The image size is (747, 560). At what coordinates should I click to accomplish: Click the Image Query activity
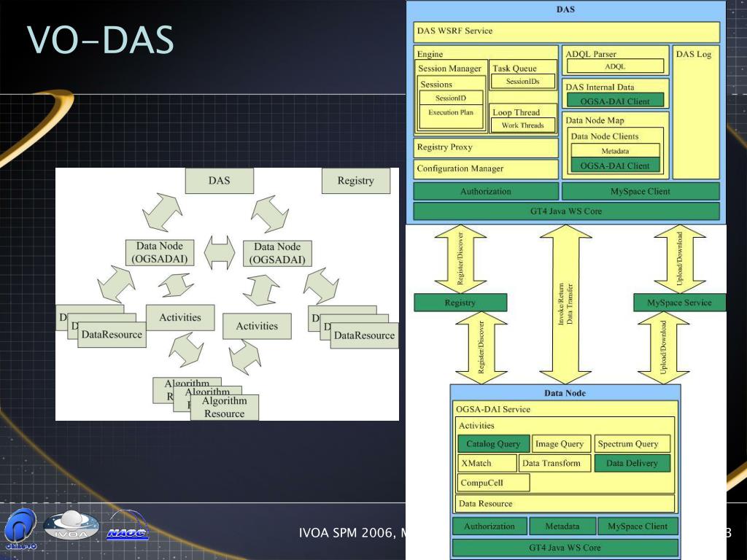pos(561,444)
